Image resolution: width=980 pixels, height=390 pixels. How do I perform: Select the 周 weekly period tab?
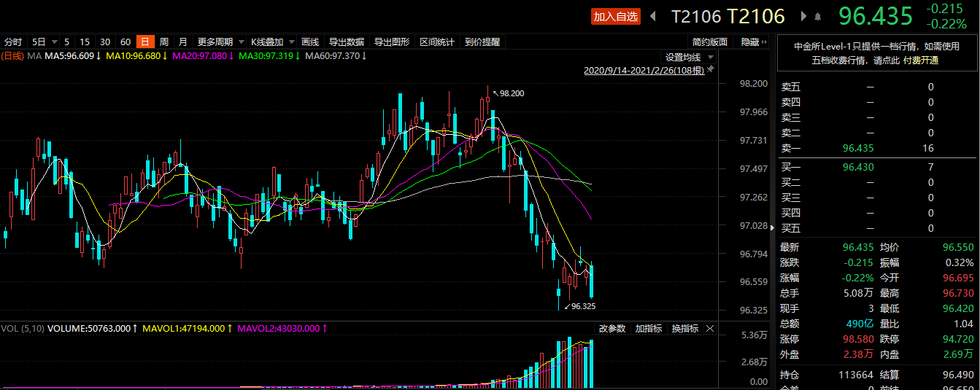(x=164, y=42)
